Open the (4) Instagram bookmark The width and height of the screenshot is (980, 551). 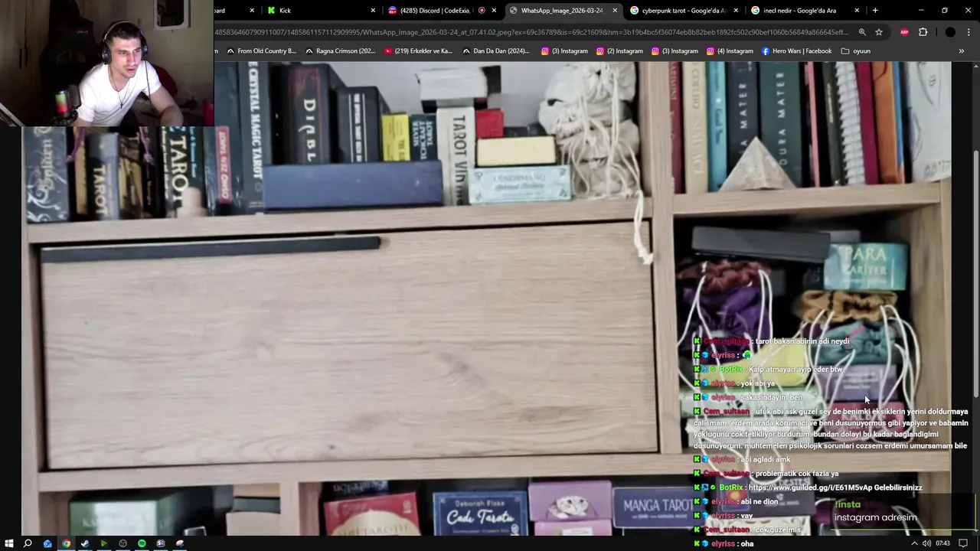(x=730, y=51)
